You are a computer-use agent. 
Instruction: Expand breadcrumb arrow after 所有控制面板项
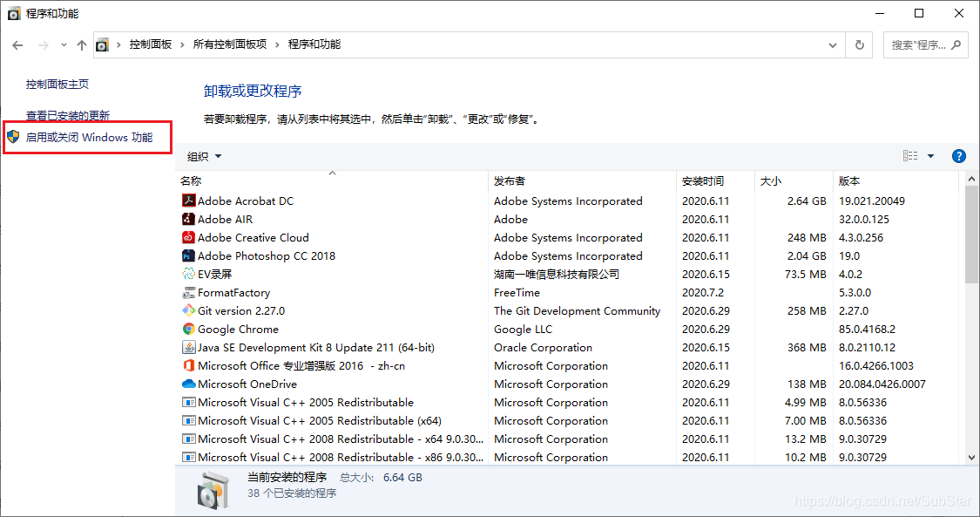(x=277, y=45)
